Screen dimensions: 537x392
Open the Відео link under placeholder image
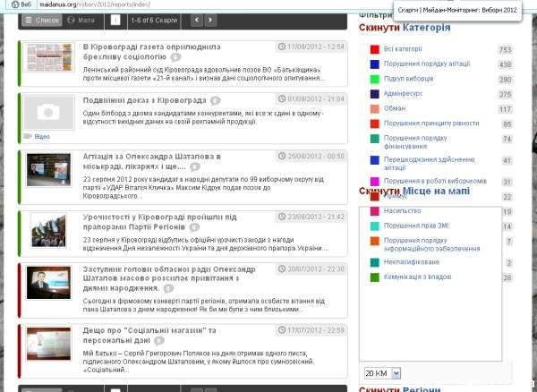tap(42, 137)
